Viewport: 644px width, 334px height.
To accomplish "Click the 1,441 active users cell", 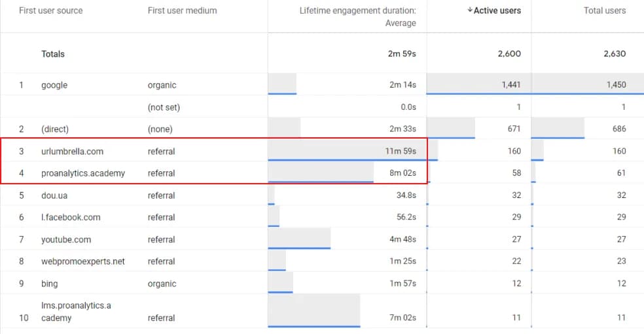I will [510, 84].
